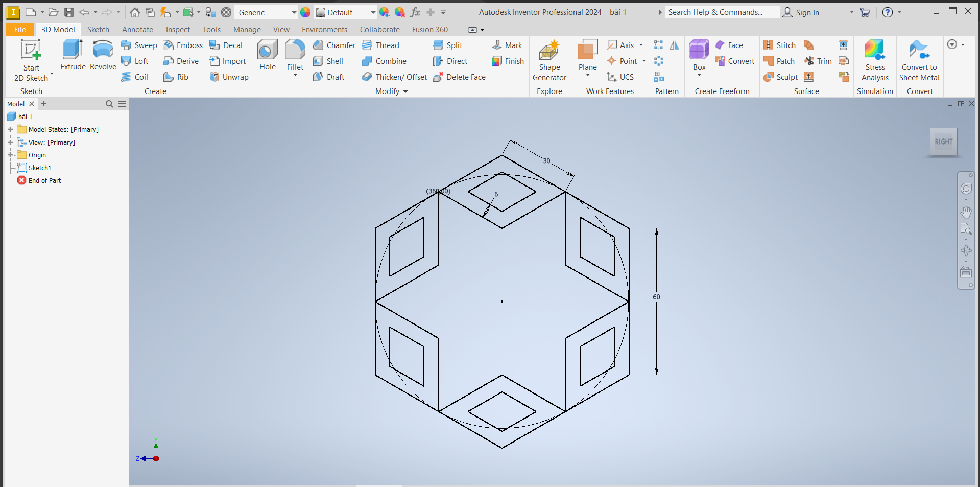Click the appearance color wheel swatch

click(305, 12)
